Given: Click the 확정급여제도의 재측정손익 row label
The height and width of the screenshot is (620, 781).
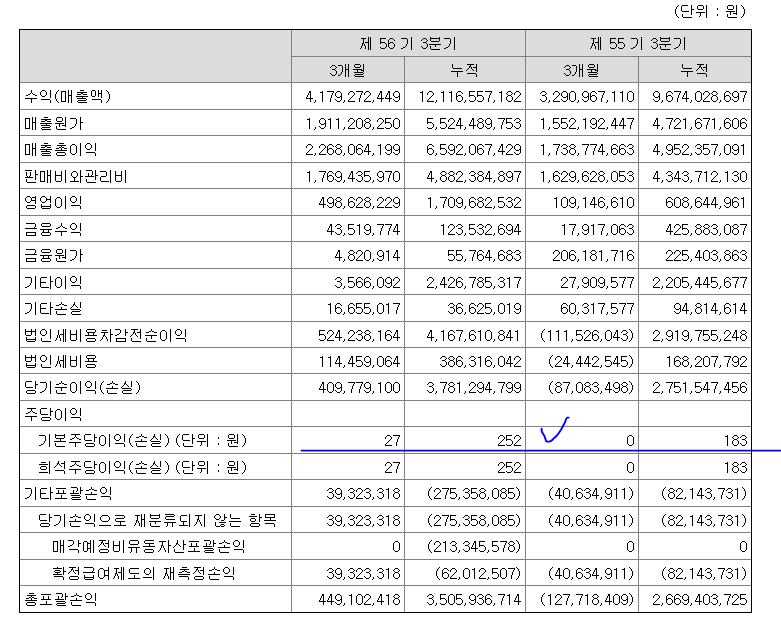Looking at the screenshot, I should tap(143, 573).
